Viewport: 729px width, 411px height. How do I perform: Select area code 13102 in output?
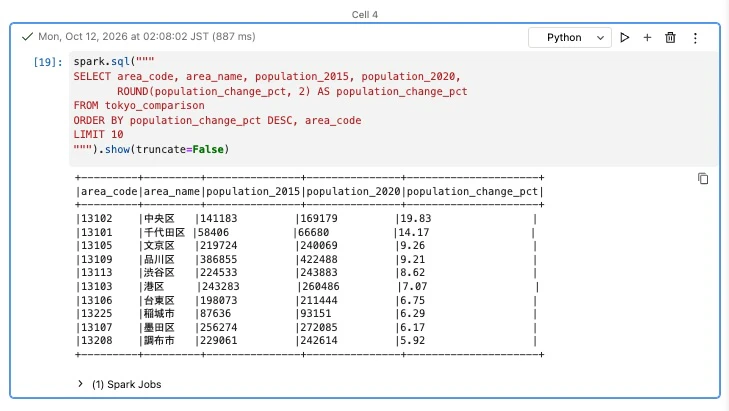point(97,219)
